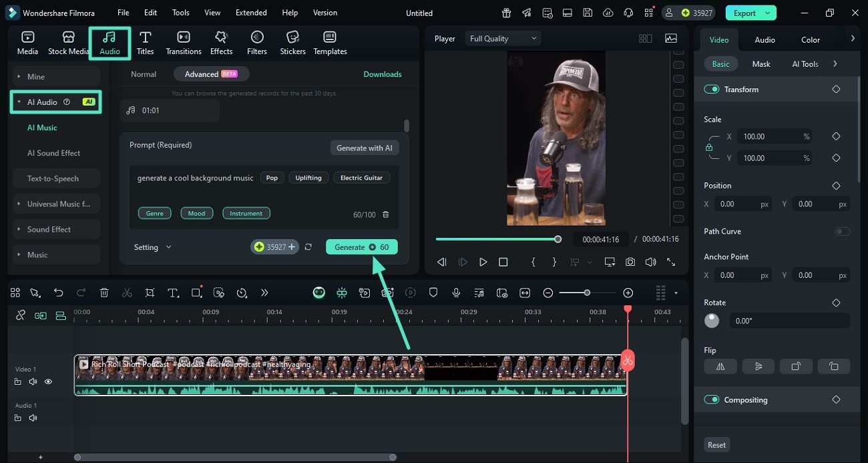The image size is (868, 463).
Task: Select the Genre tag button
Action: click(155, 214)
